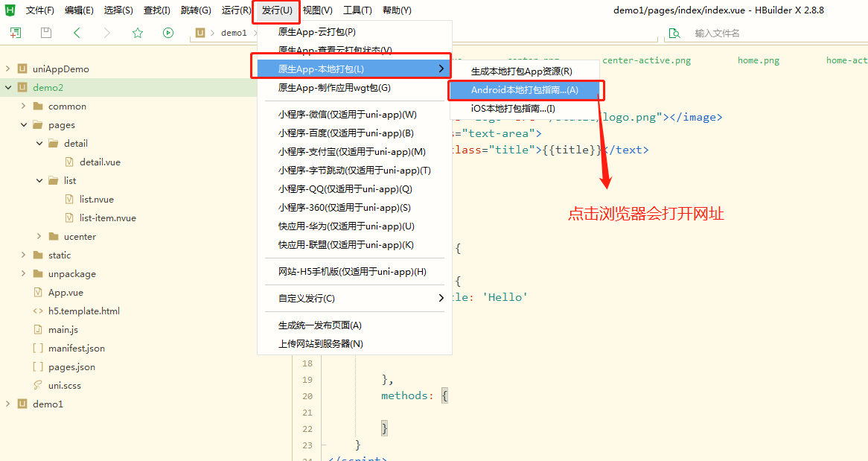868x461 pixels.
Task: Collapse the demo2 project
Action: (7, 87)
